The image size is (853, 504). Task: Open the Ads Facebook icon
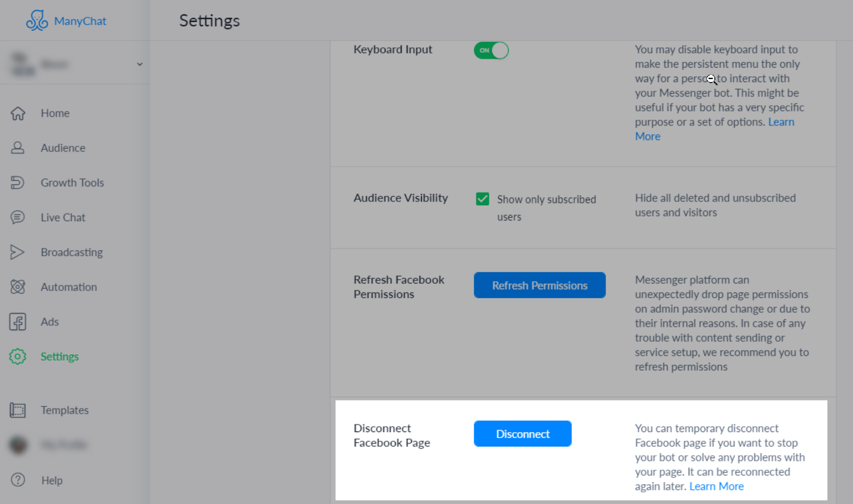click(18, 322)
